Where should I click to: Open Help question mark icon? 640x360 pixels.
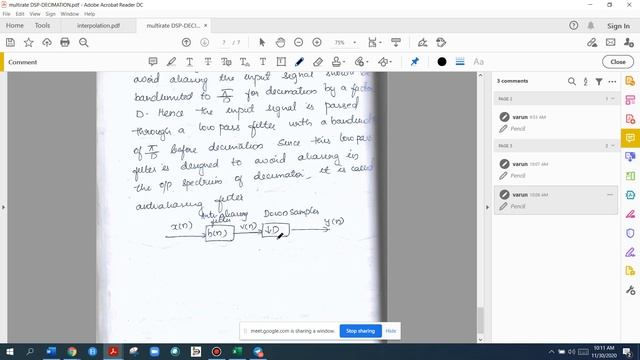pos(573,25)
